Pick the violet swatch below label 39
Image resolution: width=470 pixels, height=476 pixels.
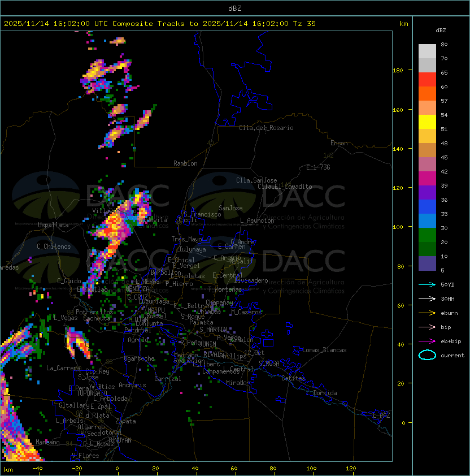point(427,192)
